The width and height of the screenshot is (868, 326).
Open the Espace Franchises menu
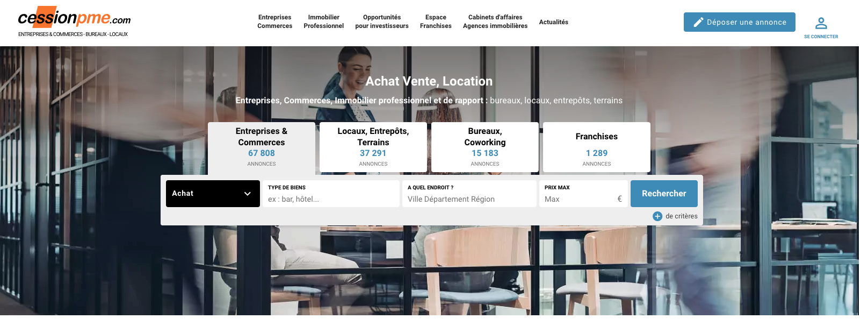click(x=436, y=22)
